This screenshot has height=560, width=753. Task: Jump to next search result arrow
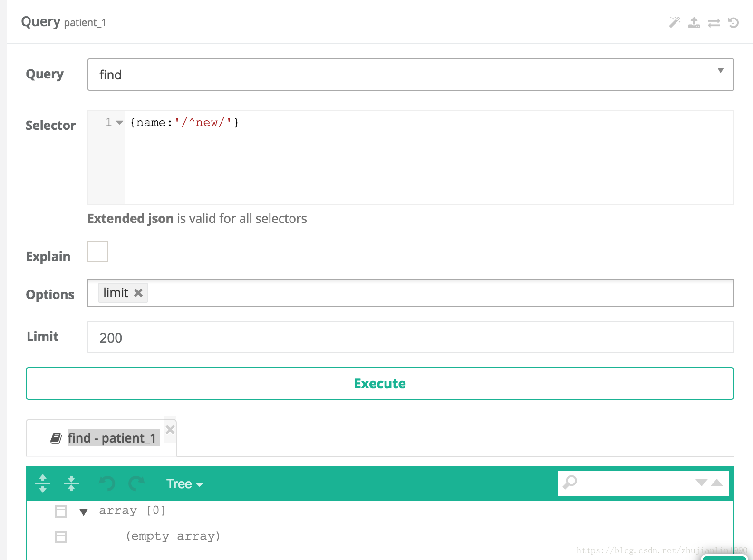(x=701, y=483)
